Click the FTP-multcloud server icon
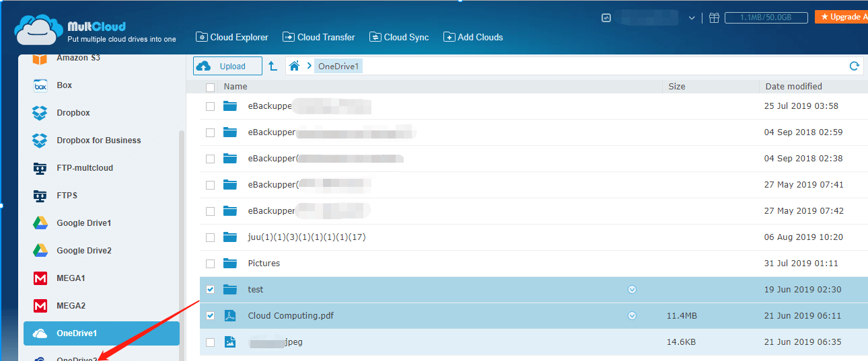Screen dimensions: 868x361 coord(40,168)
